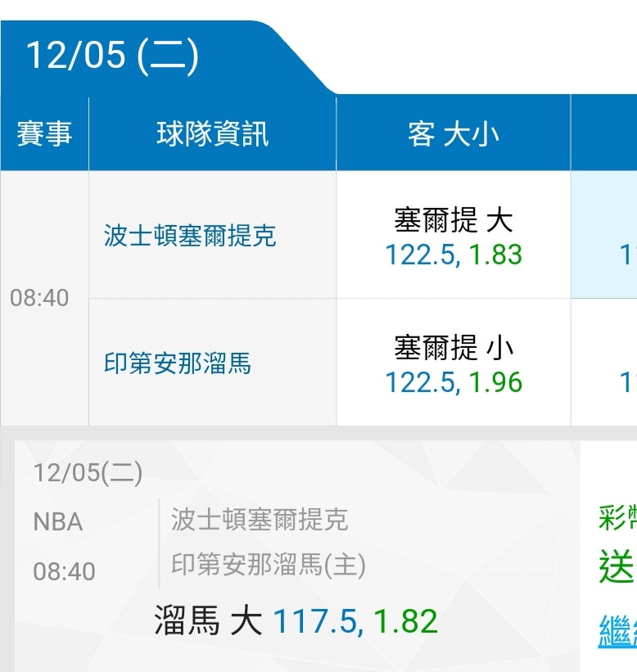Click the green 彩幣 text

point(617,517)
